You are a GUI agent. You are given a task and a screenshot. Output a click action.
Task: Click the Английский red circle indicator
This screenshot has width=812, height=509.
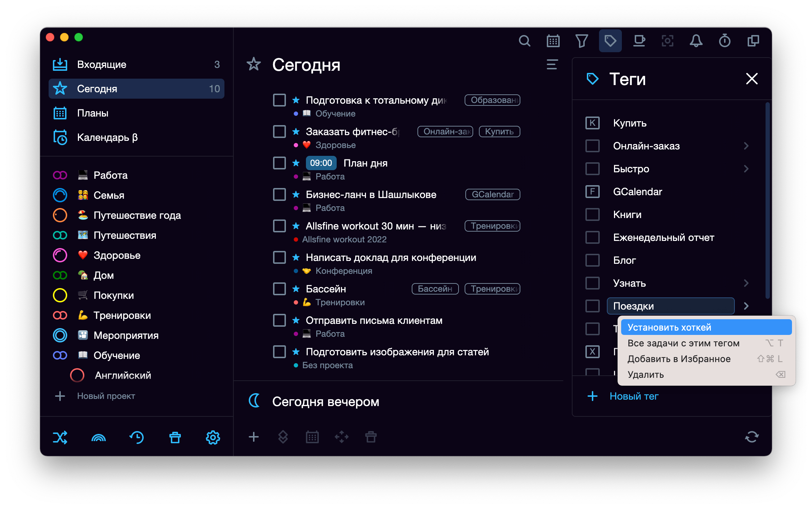coord(77,375)
